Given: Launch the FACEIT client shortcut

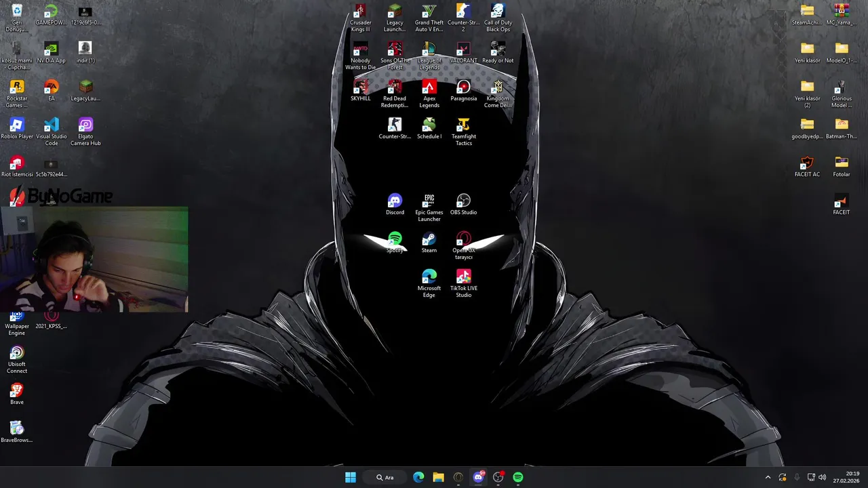Looking at the screenshot, I should (842, 205).
